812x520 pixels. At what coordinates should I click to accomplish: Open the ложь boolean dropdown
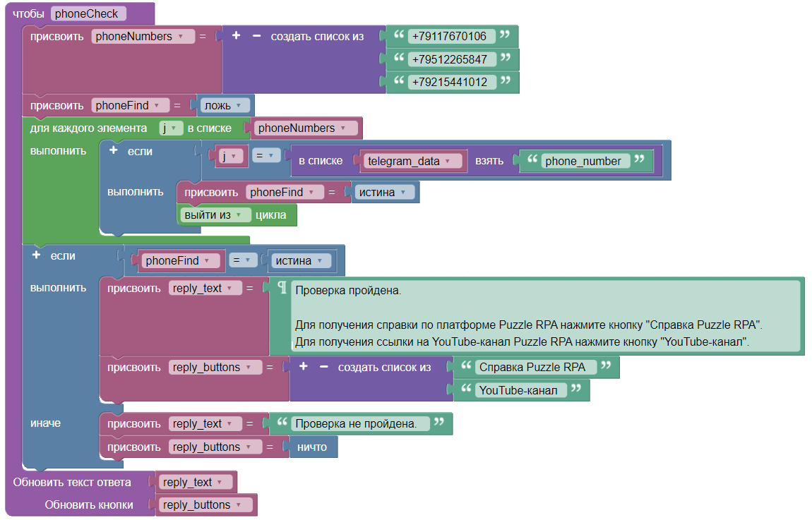click(225, 106)
